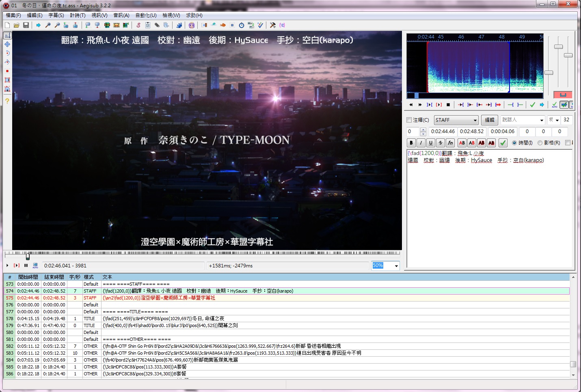Image resolution: width=581 pixels, height=392 pixels.
Task: Open the 說話人 actor dropdown
Action: tap(541, 120)
